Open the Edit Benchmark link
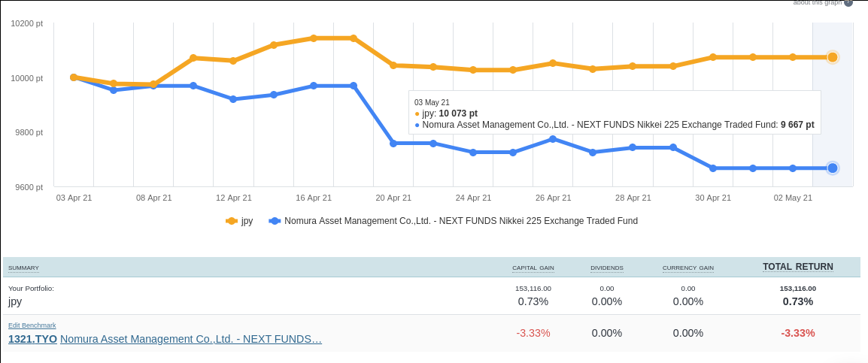The height and width of the screenshot is (363, 868). tap(32, 325)
